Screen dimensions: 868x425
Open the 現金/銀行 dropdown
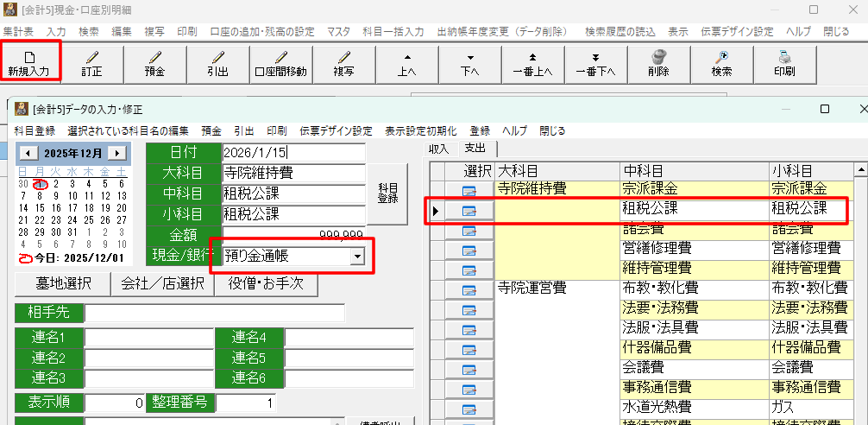[x=356, y=256]
